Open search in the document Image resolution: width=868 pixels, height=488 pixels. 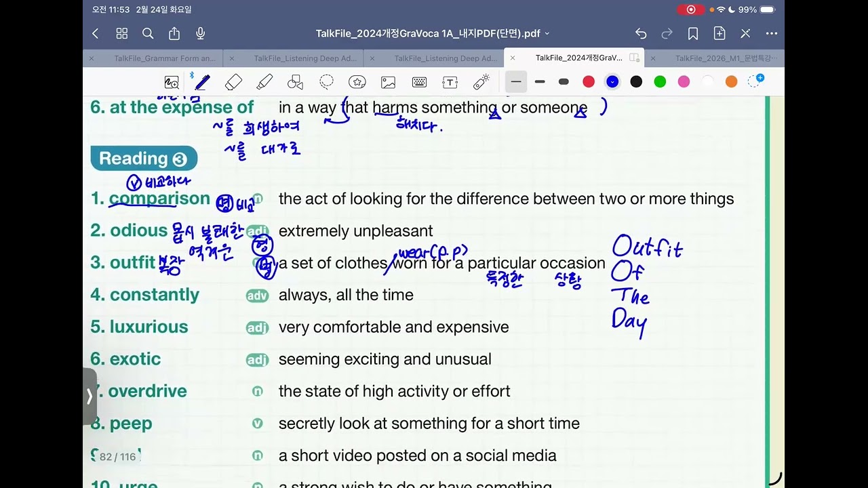(148, 33)
